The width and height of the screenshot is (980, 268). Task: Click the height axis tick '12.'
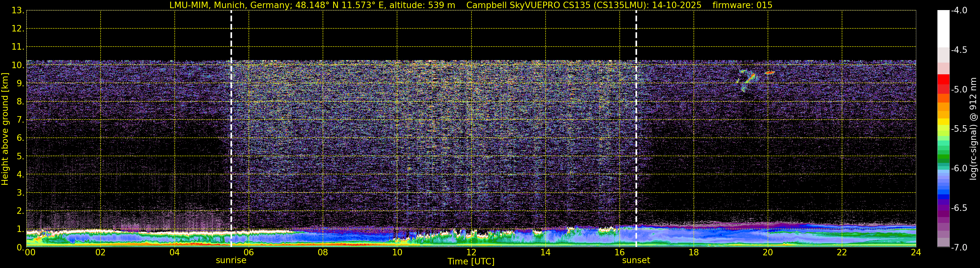(18, 29)
